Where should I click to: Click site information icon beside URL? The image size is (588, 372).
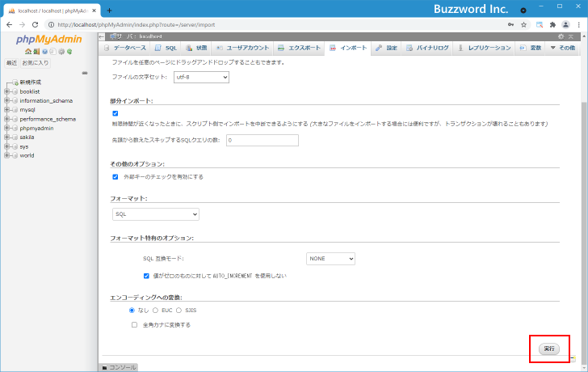click(x=52, y=25)
